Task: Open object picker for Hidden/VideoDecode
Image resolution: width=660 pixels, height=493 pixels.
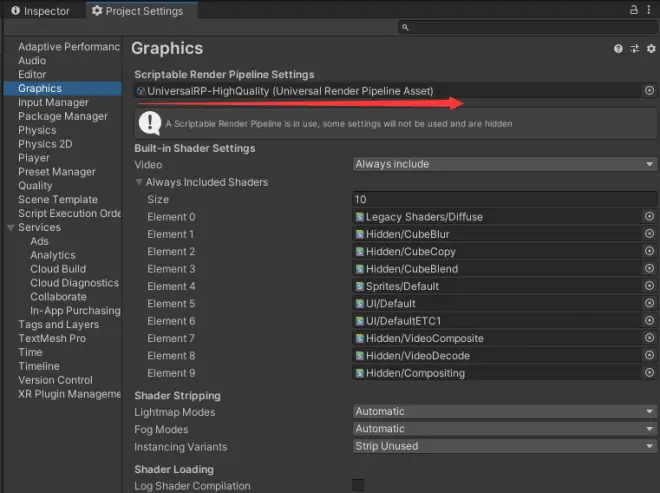Action: pyautogui.click(x=649, y=355)
